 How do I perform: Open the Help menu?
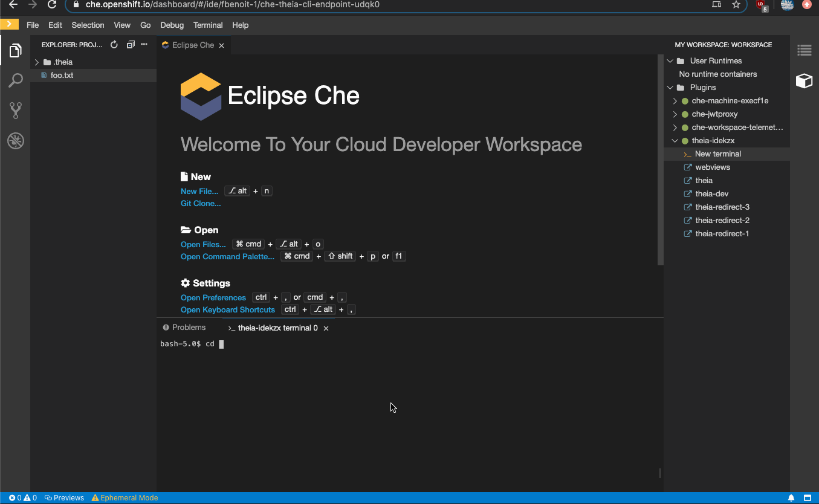tap(240, 25)
